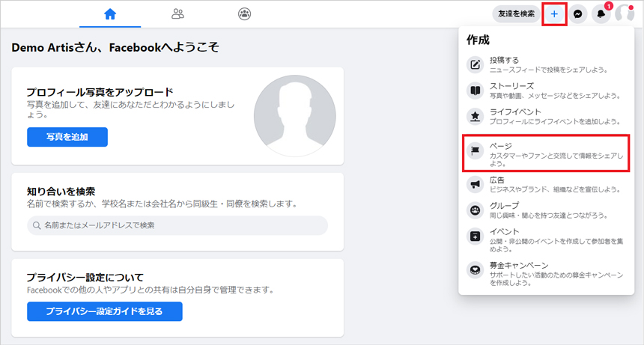
Task: Choose ストーリーズ from the create menu
Action: pos(546,91)
